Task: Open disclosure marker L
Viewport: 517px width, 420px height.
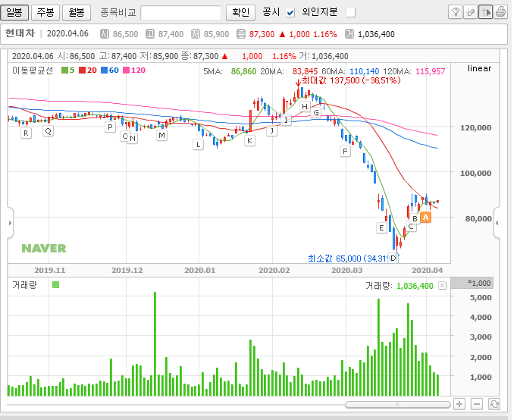Action: click(x=198, y=144)
